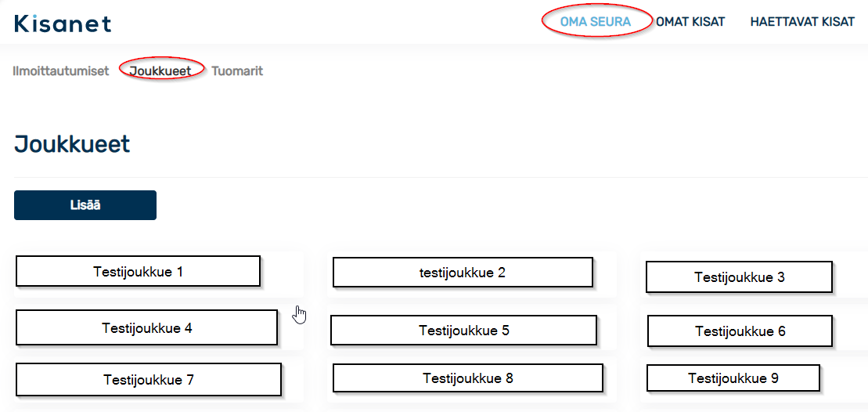Open the Testijoukkue 5 card
This screenshot has width=868, height=412.
pos(464,331)
